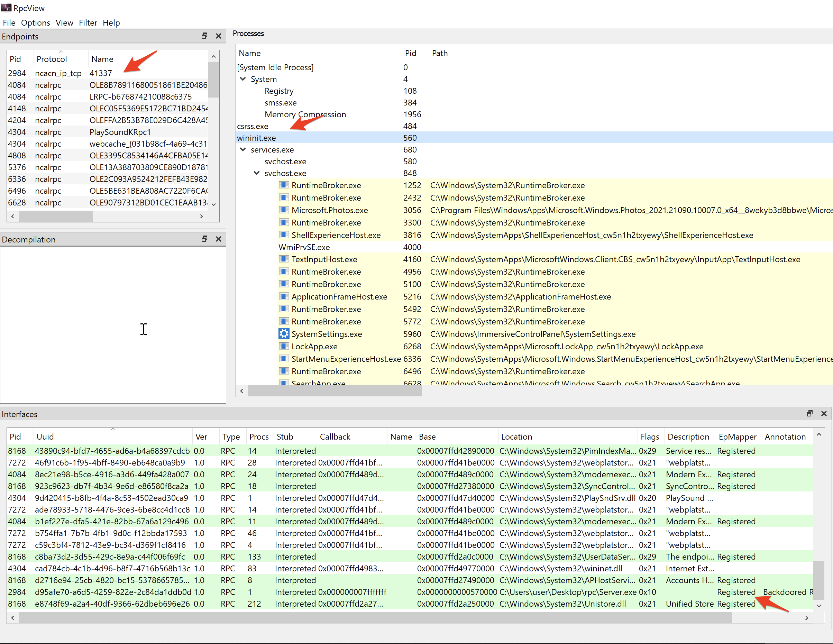Undock the Interfaces panel
The height and width of the screenshot is (644, 833).
[x=809, y=414]
